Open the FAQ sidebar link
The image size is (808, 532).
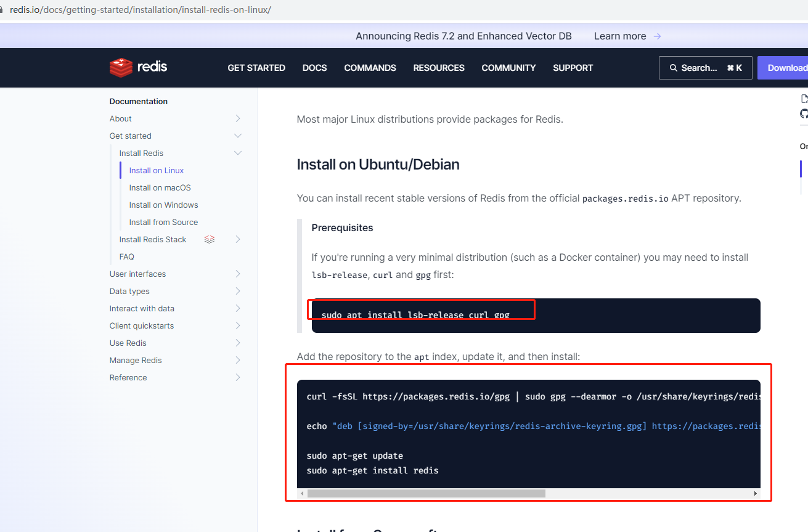tap(126, 256)
